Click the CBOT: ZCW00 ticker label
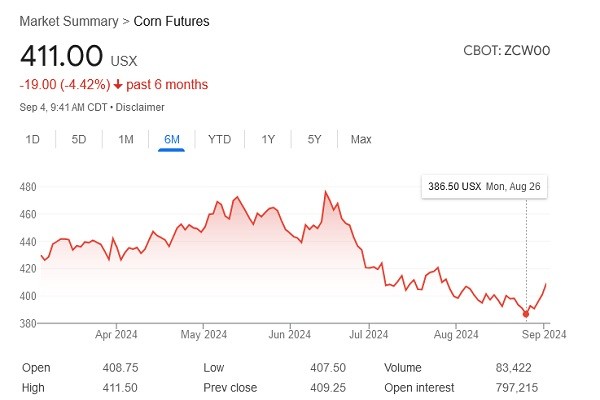 click(507, 50)
